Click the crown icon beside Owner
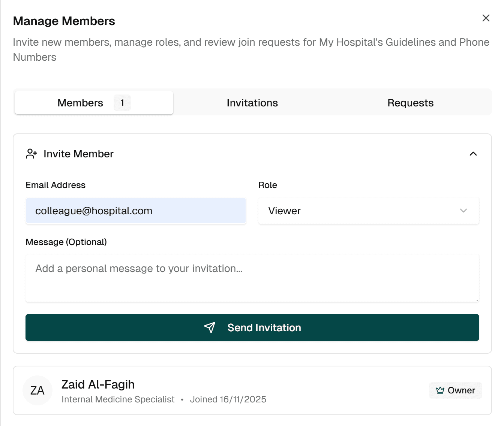Viewport: 504px width, 426px height. pos(440,390)
